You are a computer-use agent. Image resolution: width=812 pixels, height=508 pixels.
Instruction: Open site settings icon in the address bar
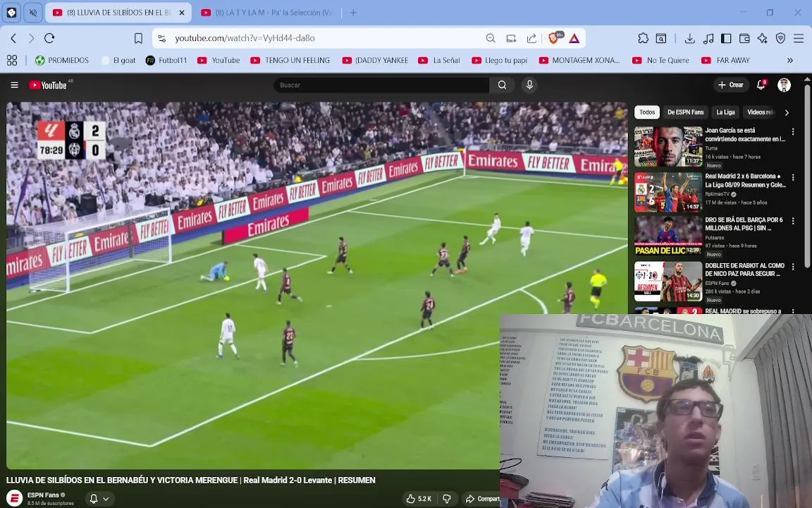coord(162,38)
